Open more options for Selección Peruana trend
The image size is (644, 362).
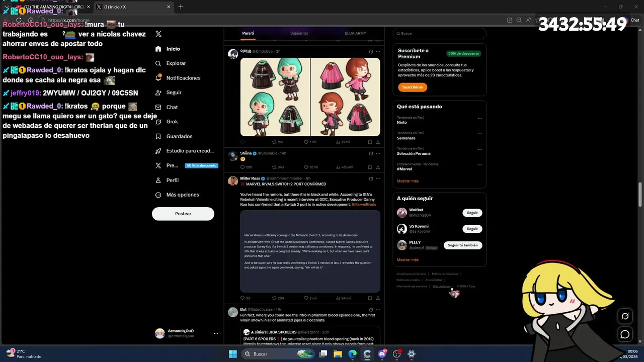479,149
